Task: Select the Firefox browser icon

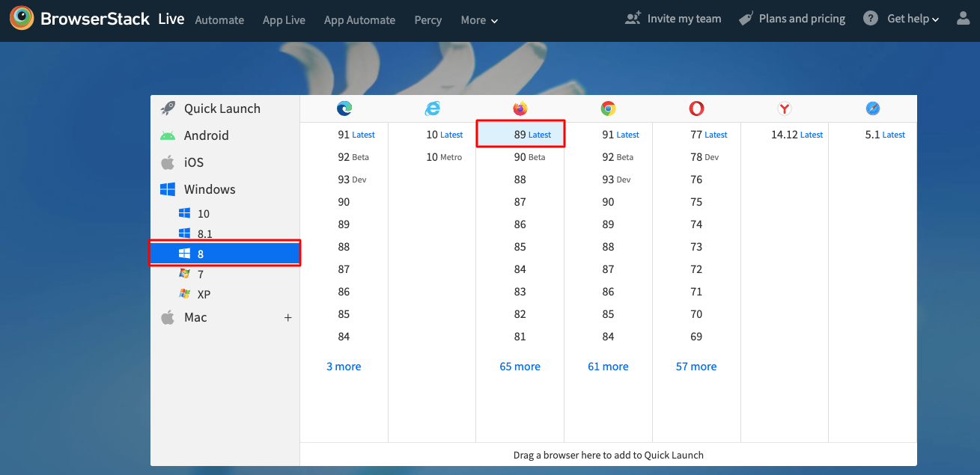Action: tap(520, 108)
